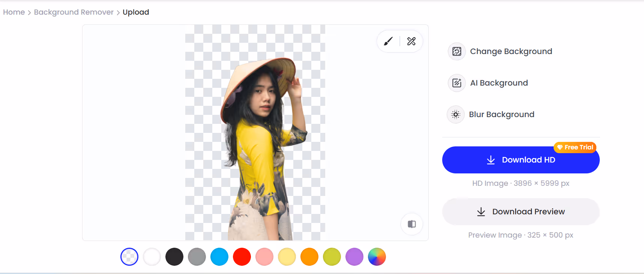
Task: Open Background Remover breadcrumb link
Action: click(x=74, y=12)
